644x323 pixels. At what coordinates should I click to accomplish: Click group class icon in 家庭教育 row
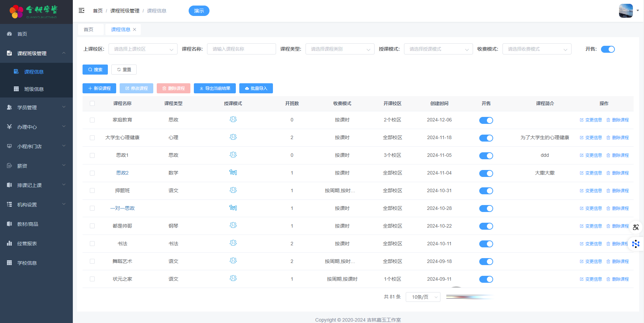233,120
